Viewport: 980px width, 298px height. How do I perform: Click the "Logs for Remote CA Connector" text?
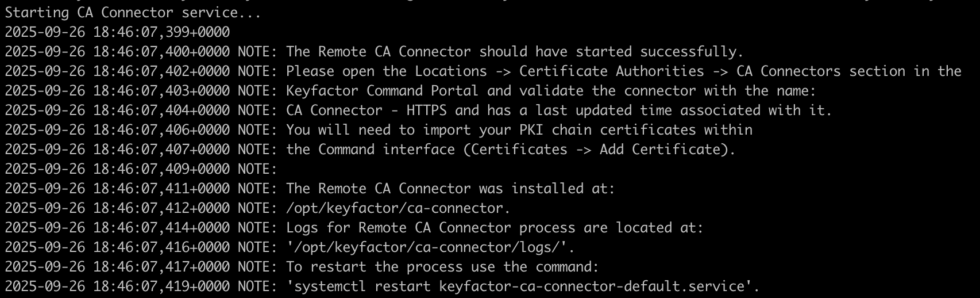coord(399,228)
